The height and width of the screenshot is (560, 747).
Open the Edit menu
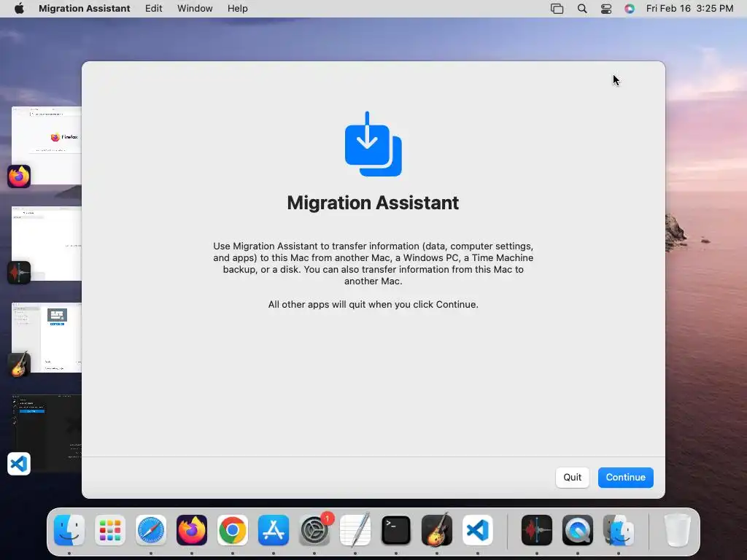(153, 9)
